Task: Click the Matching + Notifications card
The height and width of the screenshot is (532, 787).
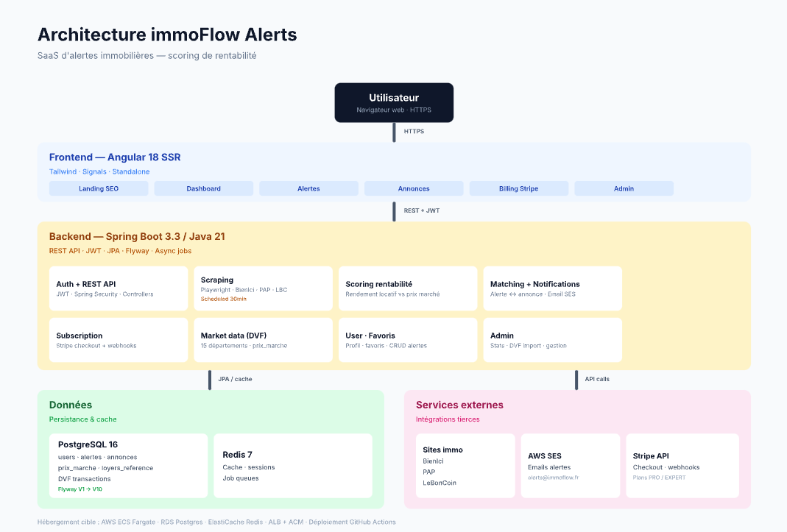Action: 552,288
